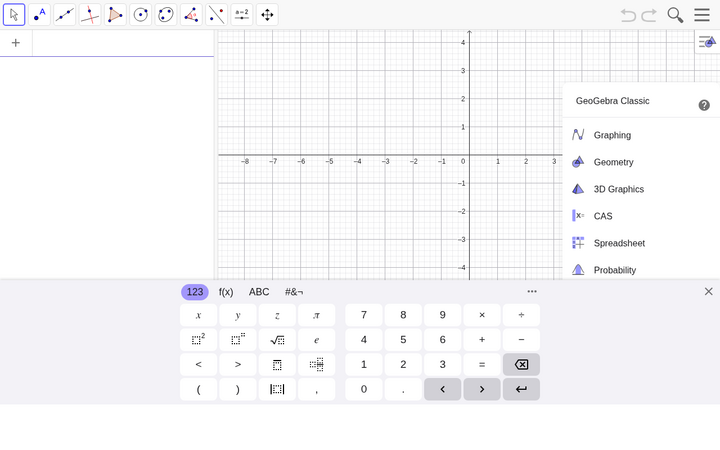The width and height of the screenshot is (720, 450).
Task: Select the Line tool
Action: coord(65,15)
